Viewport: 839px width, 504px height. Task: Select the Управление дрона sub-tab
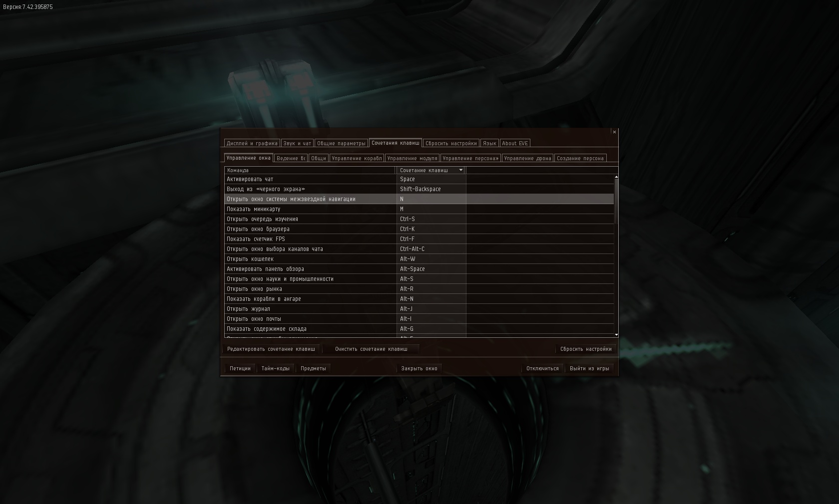pyautogui.click(x=527, y=158)
